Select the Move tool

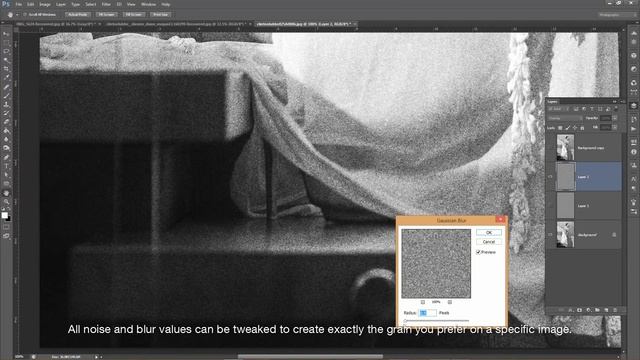click(x=6, y=34)
